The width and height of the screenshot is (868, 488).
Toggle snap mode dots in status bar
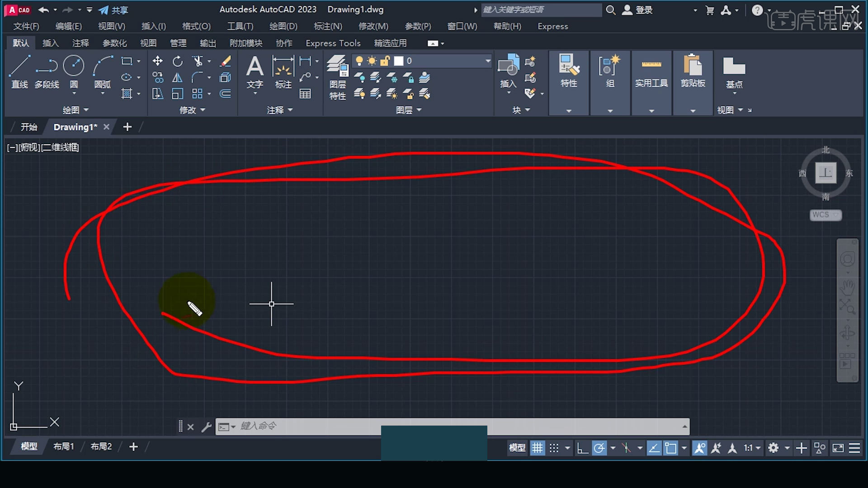(554, 448)
